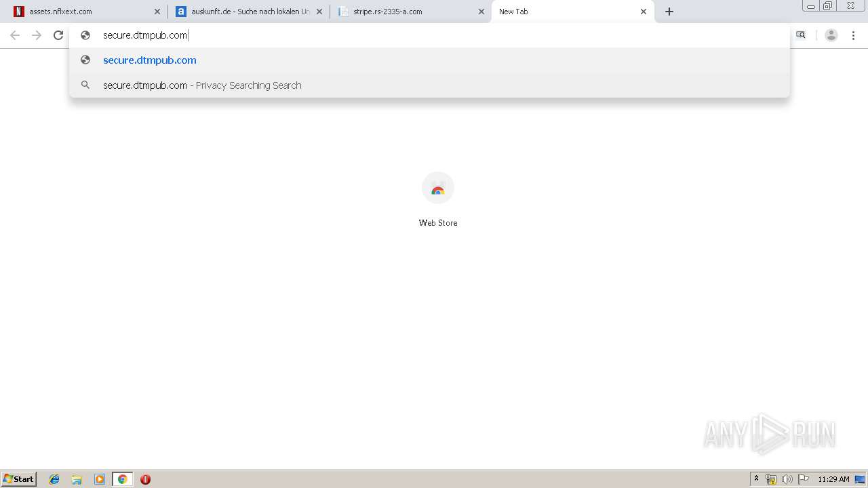Switch to the stripe.rs-2335-a.com tab
Screen dimensions: 868x488
tap(412, 12)
